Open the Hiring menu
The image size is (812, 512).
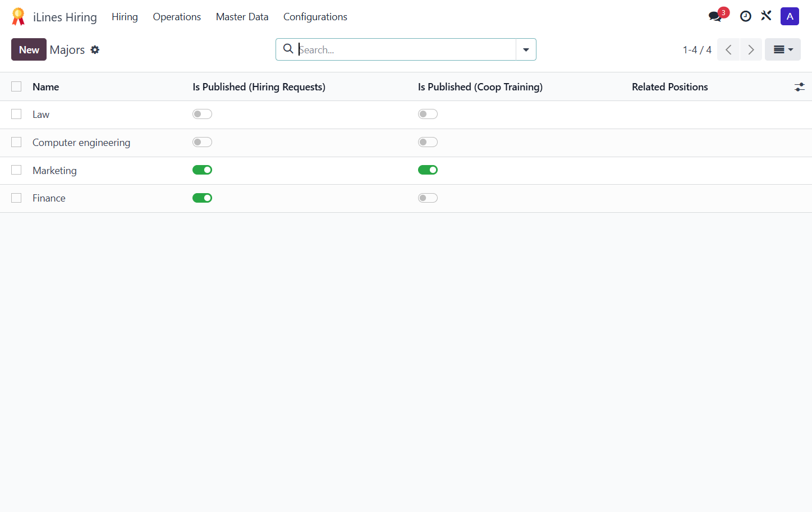125,17
